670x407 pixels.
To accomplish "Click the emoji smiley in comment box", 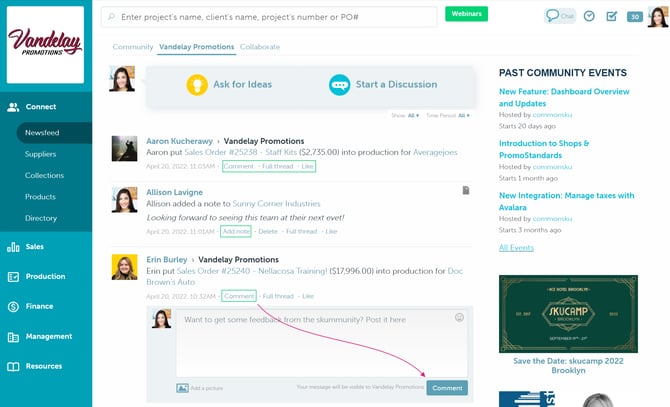I will coord(459,317).
